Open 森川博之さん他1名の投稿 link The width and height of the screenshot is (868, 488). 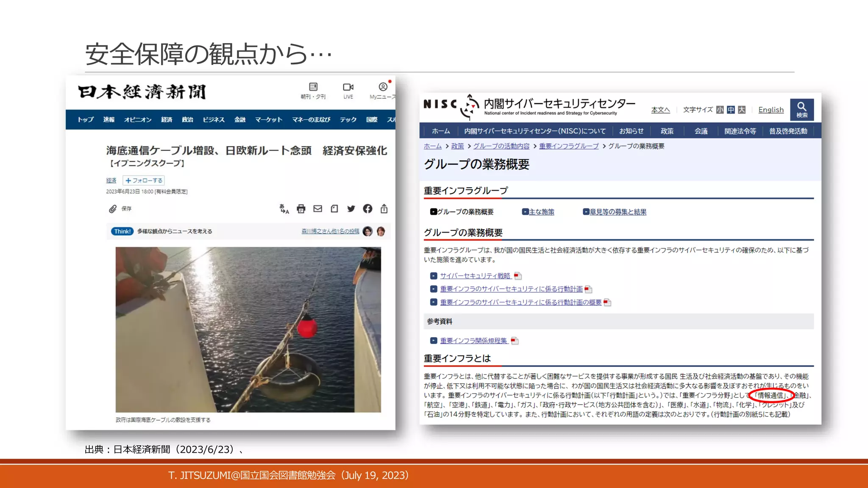coord(330,231)
